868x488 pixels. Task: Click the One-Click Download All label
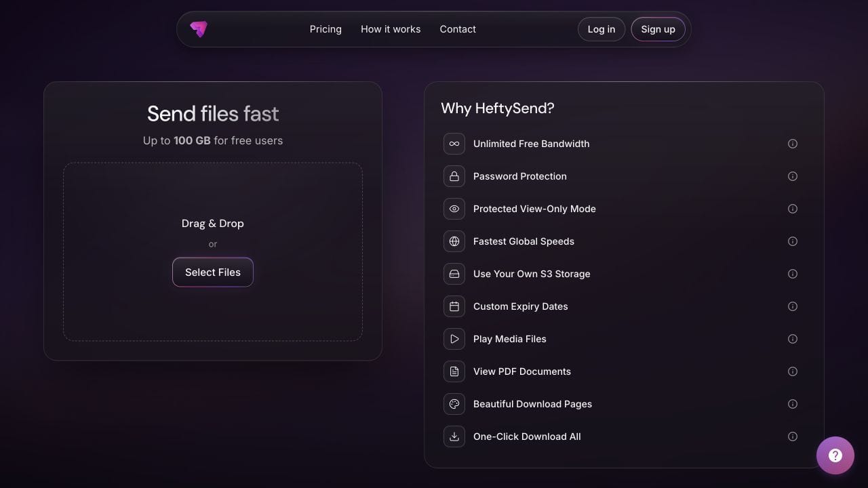527,436
